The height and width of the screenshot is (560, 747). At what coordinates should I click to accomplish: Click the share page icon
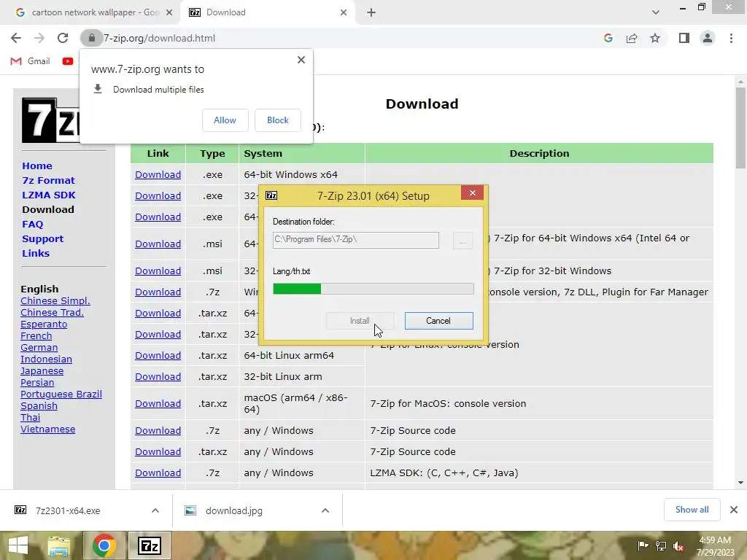tap(632, 38)
